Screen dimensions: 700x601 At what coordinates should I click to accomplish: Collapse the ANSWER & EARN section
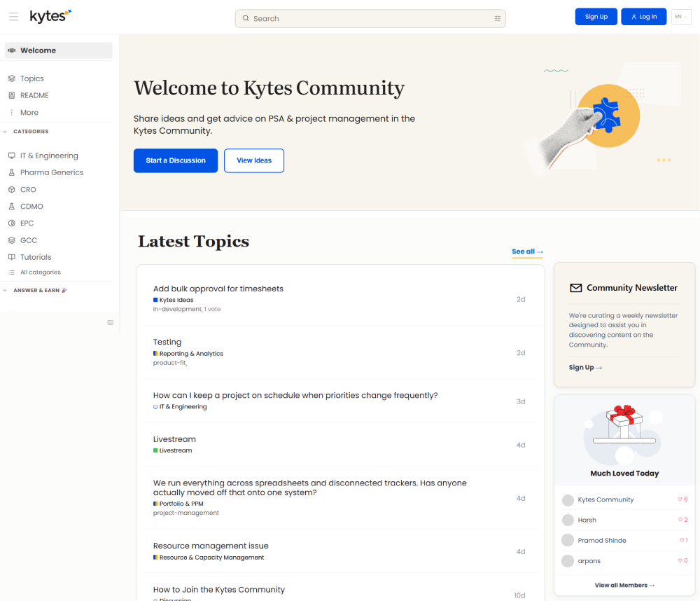(35, 291)
